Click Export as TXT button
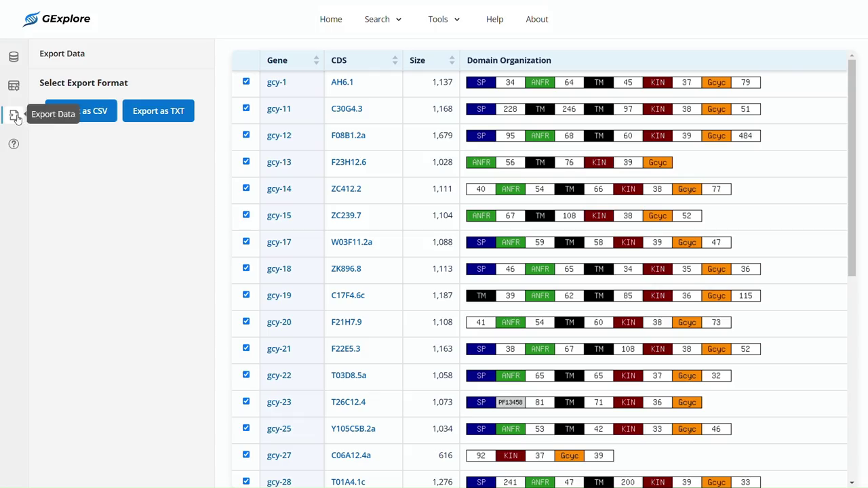The width and height of the screenshot is (868, 488). pos(159,111)
